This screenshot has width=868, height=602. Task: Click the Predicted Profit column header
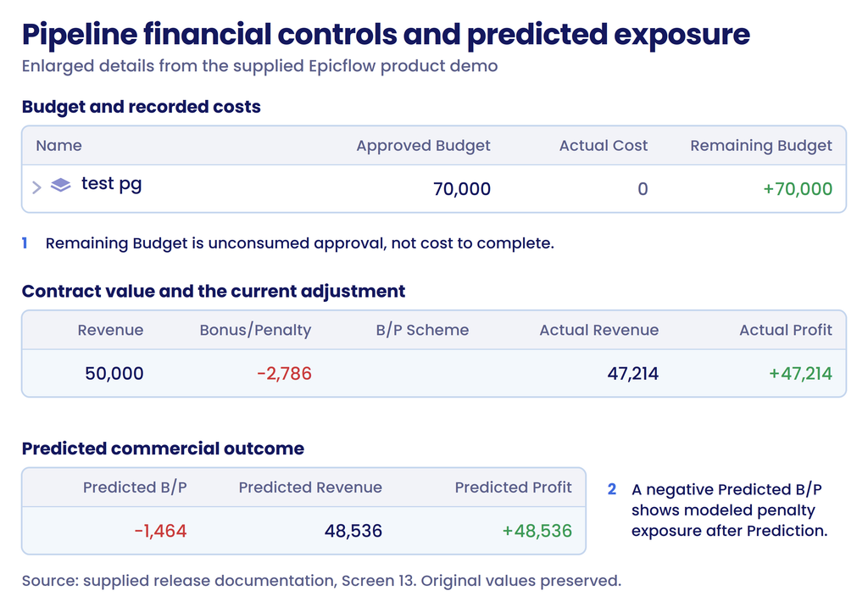click(x=513, y=488)
